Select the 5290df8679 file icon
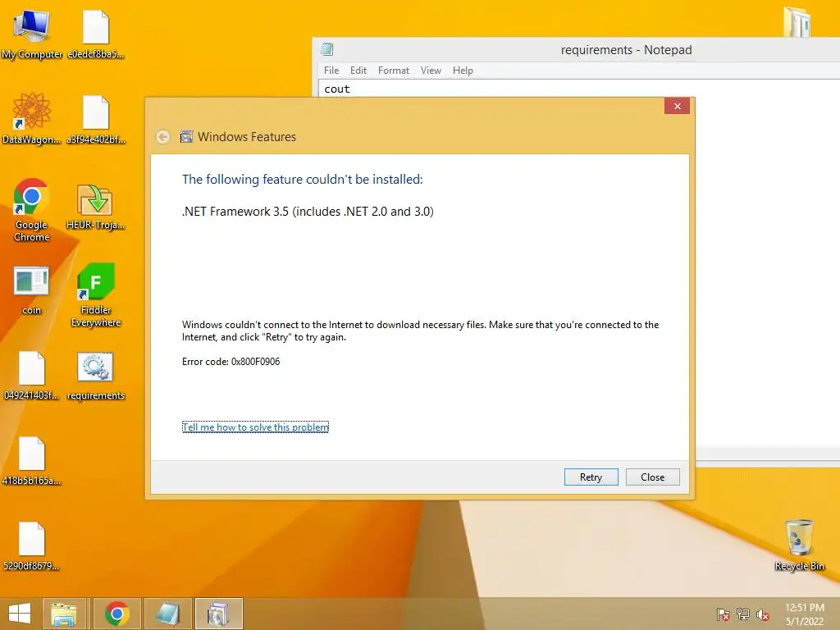The width and height of the screenshot is (840, 630). pyautogui.click(x=32, y=546)
